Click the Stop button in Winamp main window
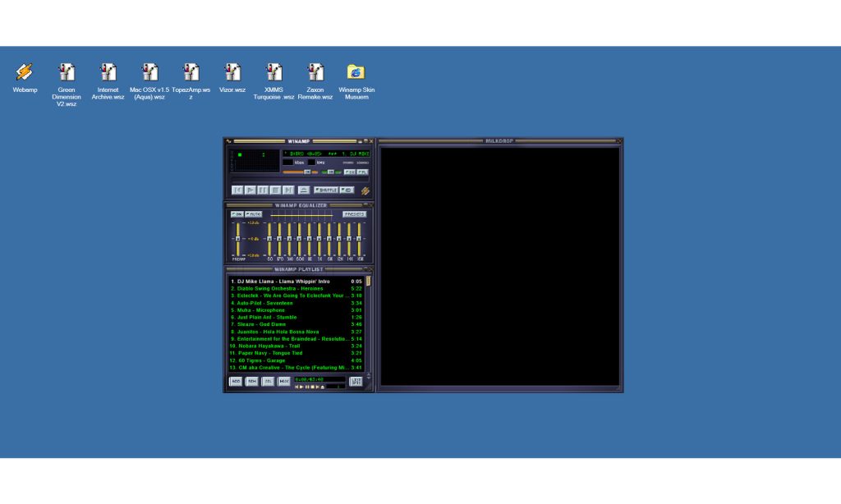Screen dimensions: 841x504 point(276,190)
